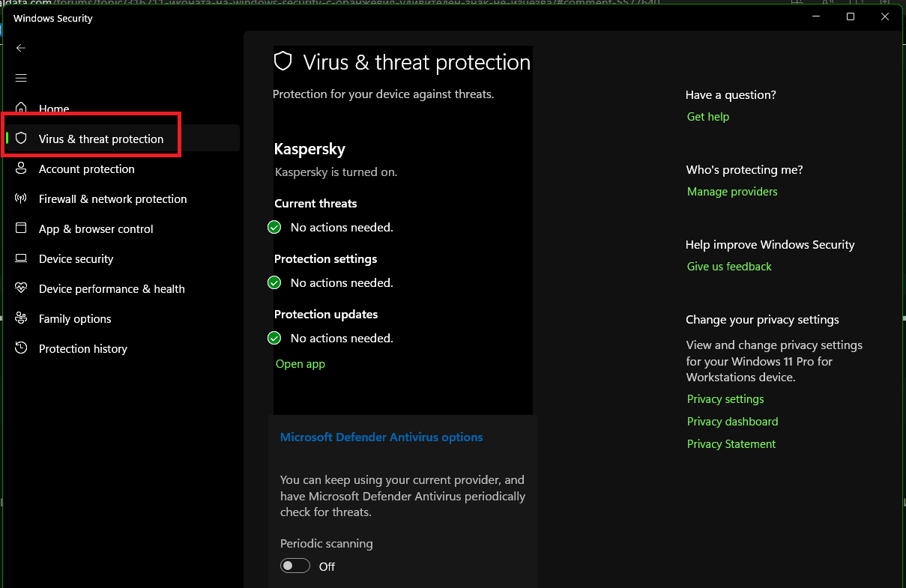
Task: Toggle Periodic scanning switch on
Action: pos(295,566)
